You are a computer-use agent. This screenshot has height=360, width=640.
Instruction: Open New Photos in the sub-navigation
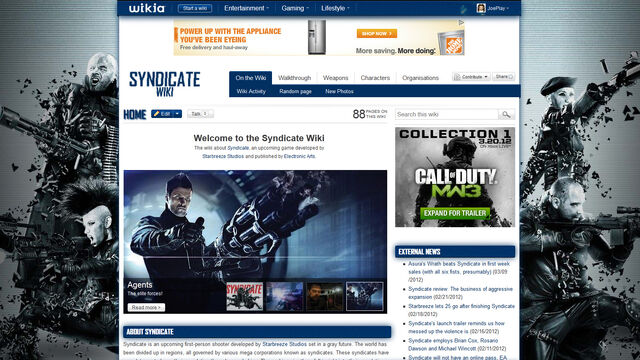[x=339, y=91]
